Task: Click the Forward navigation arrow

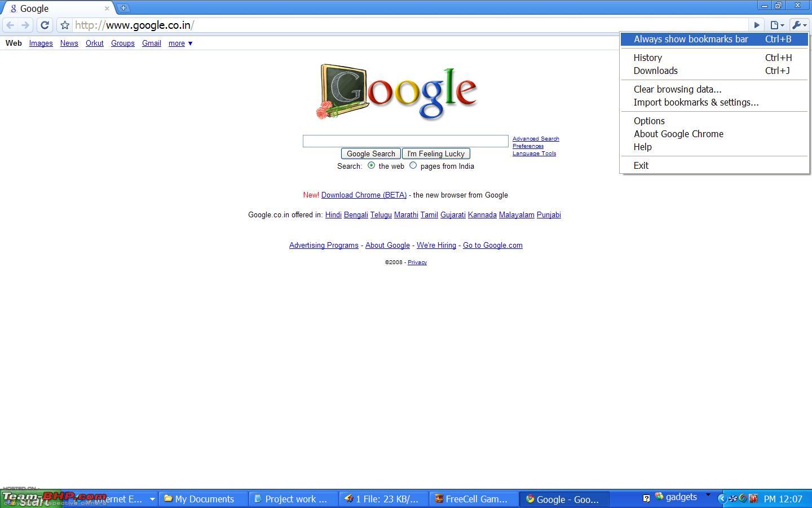Action: click(x=25, y=25)
